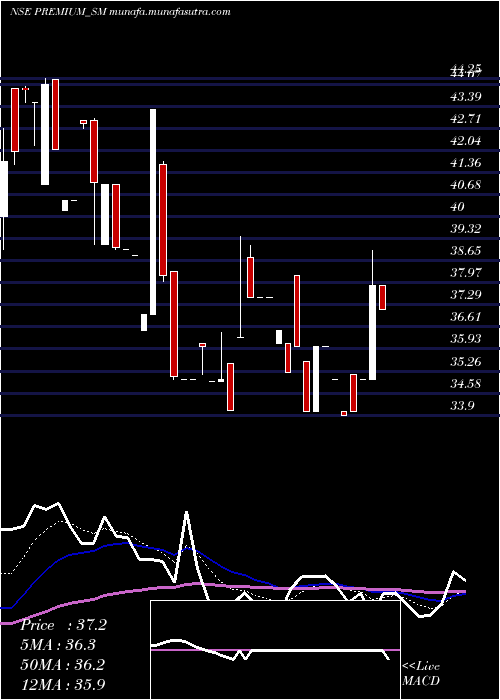Image resolution: width=500 pixels, height=700 pixels.
Task: Click the 40.68 price axis label
Action: pos(466,185)
